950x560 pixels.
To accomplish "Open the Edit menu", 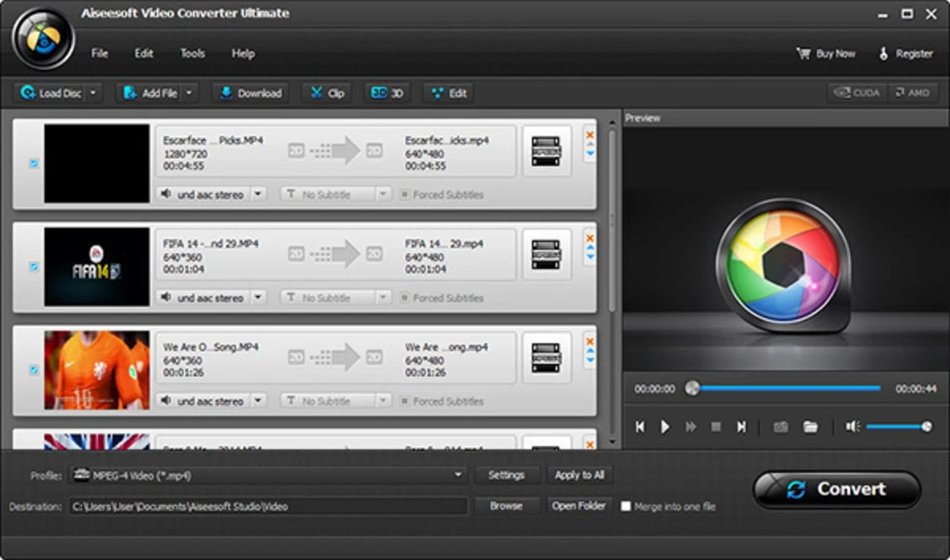I will point(144,53).
